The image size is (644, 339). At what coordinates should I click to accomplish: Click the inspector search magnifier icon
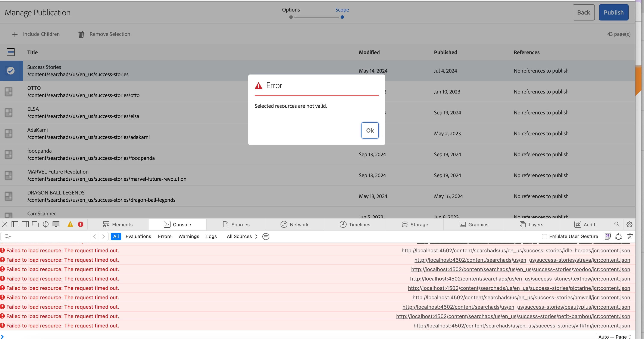617,224
